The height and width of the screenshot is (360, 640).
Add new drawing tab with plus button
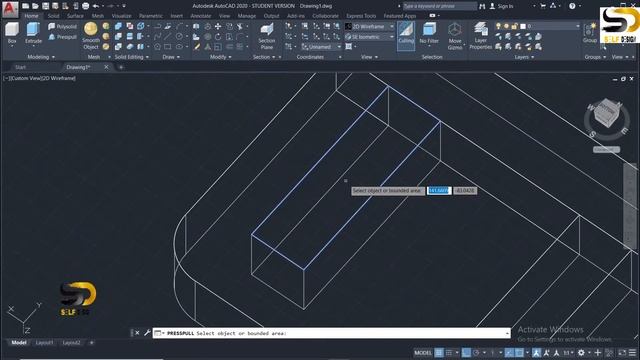pyautogui.click(x=121, y=67)
